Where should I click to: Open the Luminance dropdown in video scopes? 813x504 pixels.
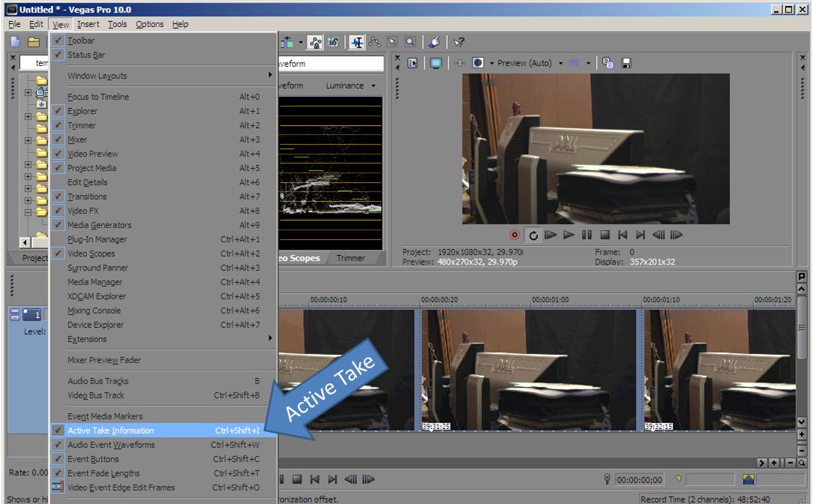pyautogui.click(x=350, y=85)
